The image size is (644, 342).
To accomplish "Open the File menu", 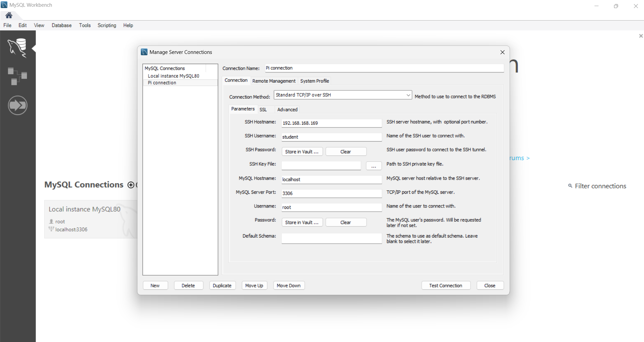I will point(7,25).
